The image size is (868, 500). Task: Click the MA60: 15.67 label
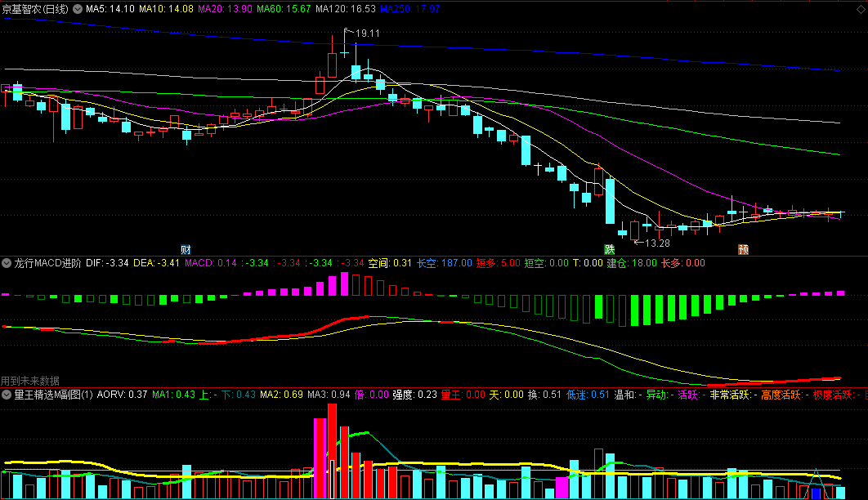click(x=284, y=9)
